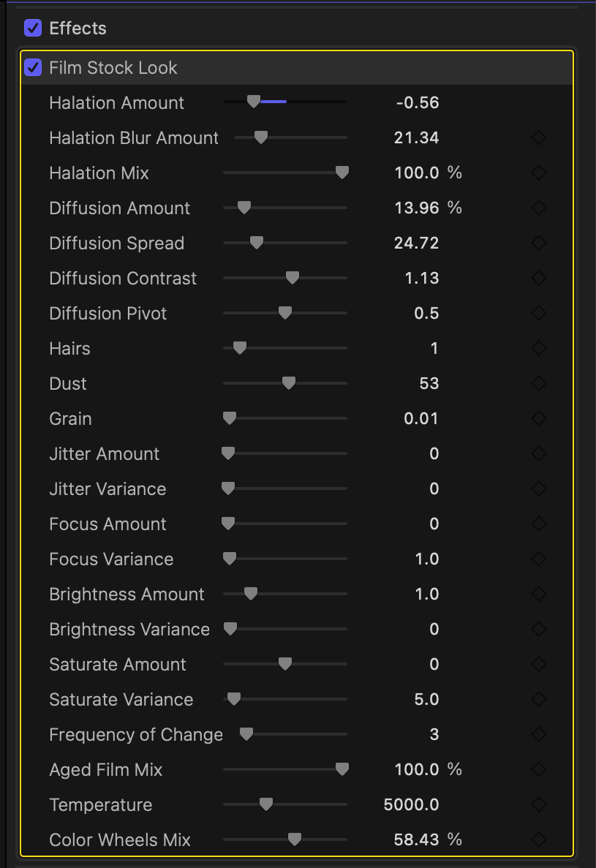Add a keyframe for Color Wheels Mix
Viewport: 596px width, 868px height.
[x=538, y=839]
